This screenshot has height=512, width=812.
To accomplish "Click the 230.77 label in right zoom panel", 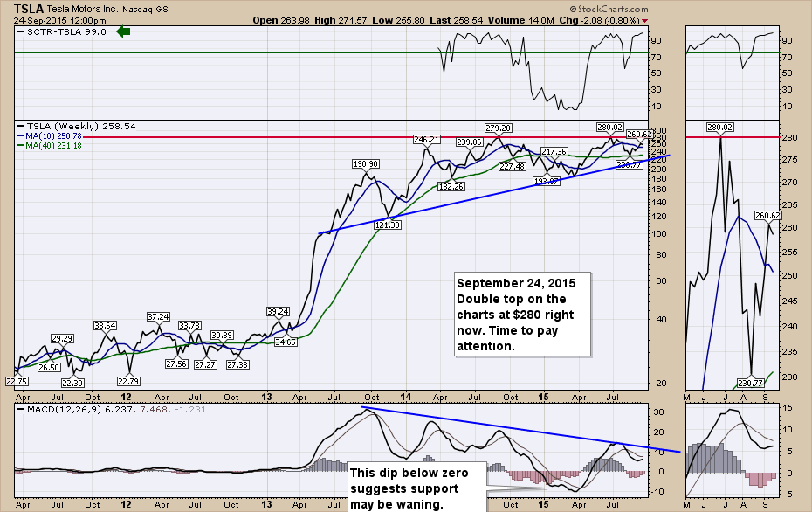I will click(x=750, y=383).
